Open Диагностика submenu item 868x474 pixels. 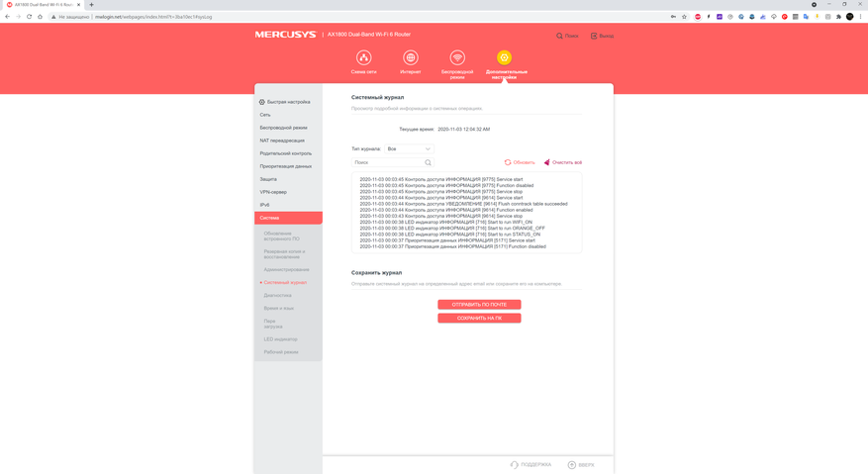(x=278, y=295)
